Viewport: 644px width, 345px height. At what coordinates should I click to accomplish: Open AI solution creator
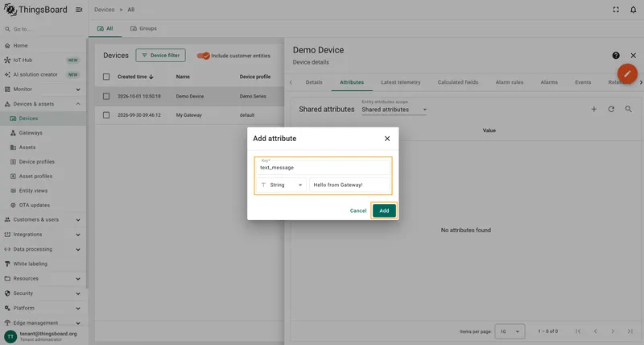tap(43, 74)
